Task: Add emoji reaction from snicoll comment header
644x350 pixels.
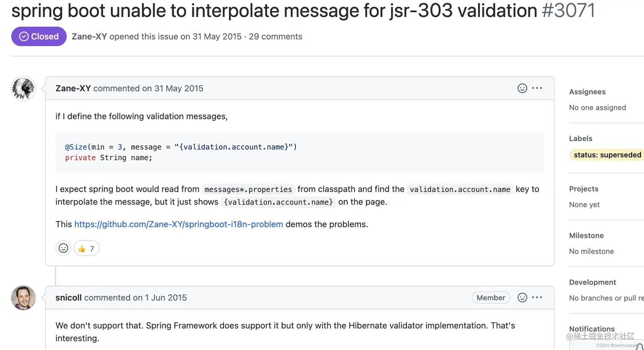Action: click(x=522, y=298)
